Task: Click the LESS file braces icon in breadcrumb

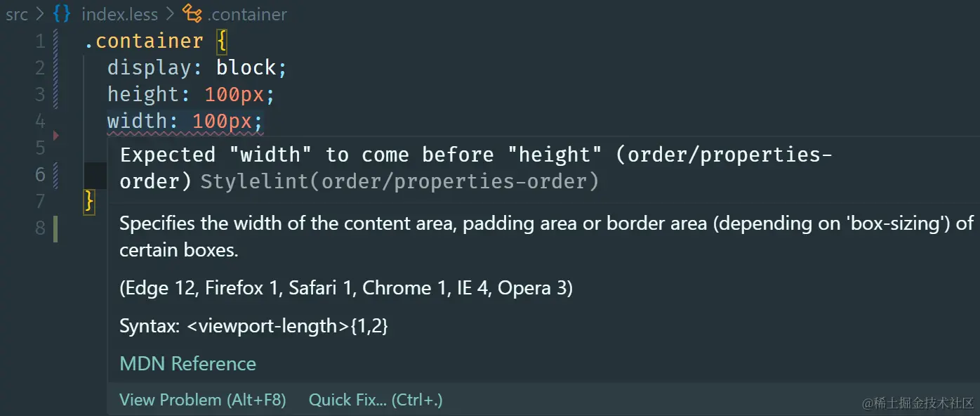Action: pos(62,14)
